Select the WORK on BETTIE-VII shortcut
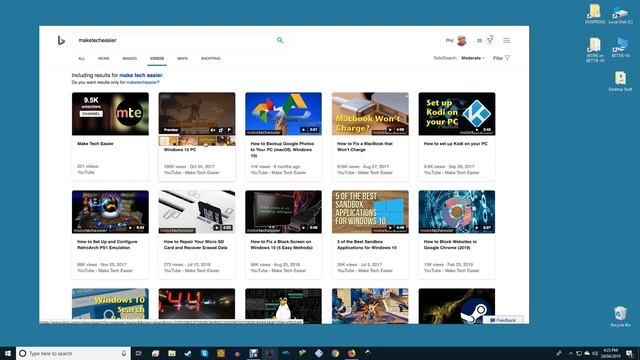 [595, 50]
